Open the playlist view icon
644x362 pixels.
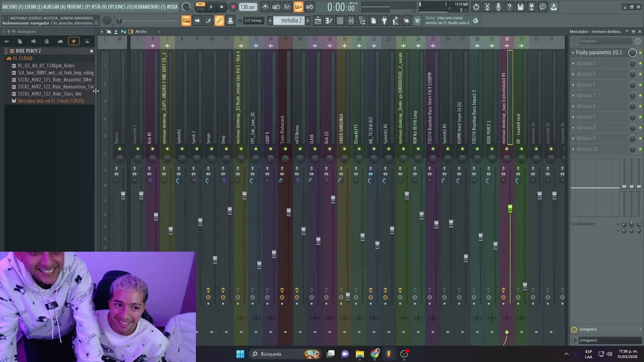318,21
